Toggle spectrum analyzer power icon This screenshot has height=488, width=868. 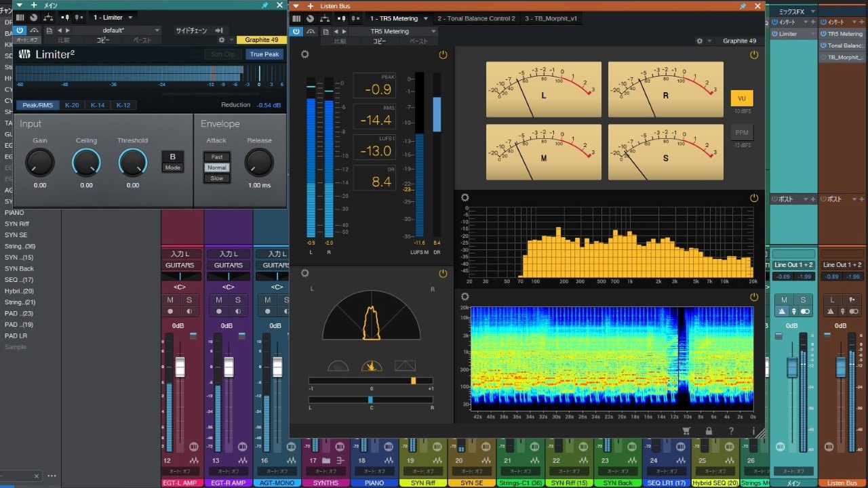point(754,198)
